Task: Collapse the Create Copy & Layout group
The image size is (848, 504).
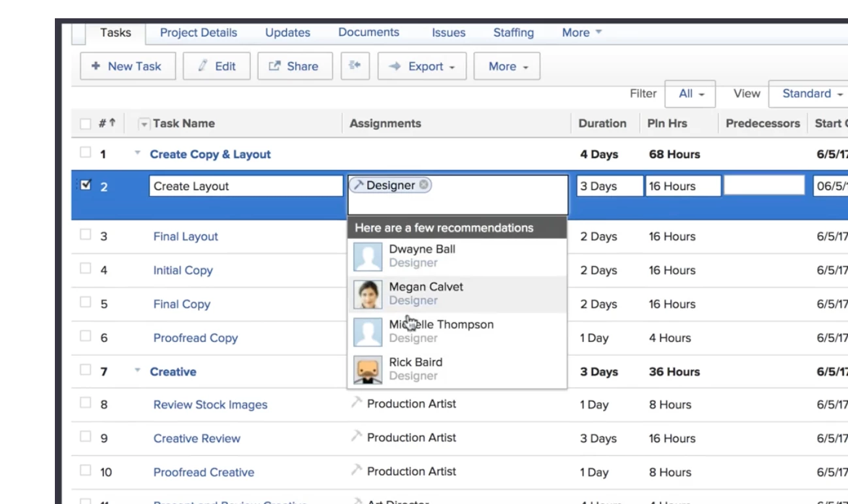Action: tap(137, 153)
